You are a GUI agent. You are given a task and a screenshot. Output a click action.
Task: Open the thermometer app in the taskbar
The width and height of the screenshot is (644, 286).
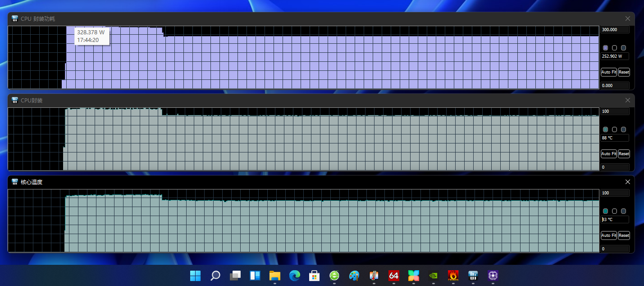374,275
